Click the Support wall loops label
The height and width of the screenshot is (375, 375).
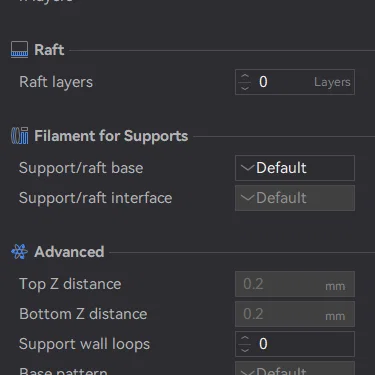pyautogui.click(x=84, y=344)
